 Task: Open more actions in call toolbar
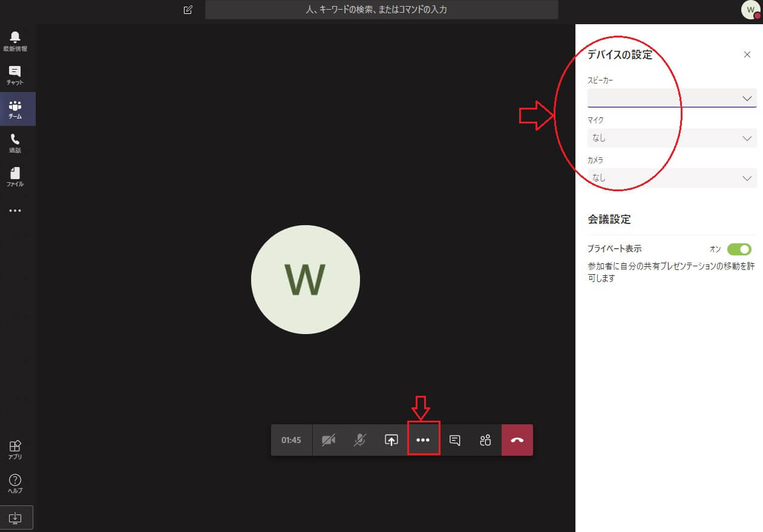pyautogui.click(x=423, y=440)
